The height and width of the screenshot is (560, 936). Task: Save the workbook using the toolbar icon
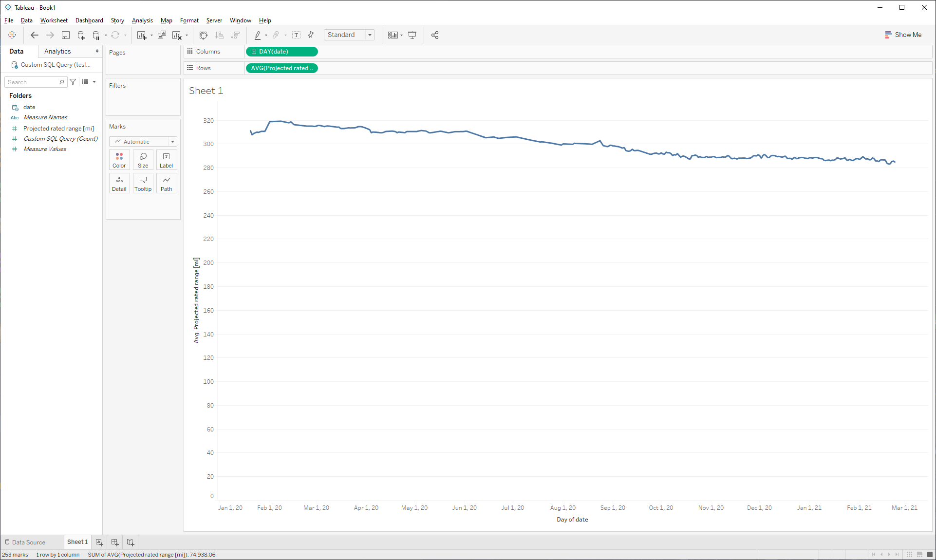tap(66, 35)
